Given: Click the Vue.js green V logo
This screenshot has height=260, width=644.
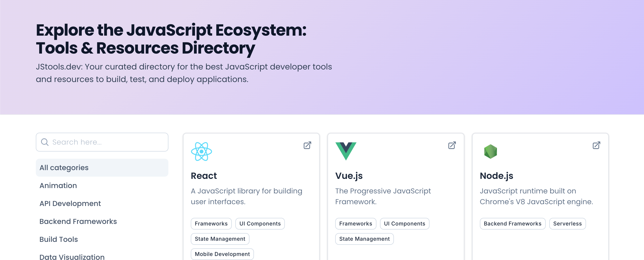Looking at the screenshot, I should click(346, 151).
